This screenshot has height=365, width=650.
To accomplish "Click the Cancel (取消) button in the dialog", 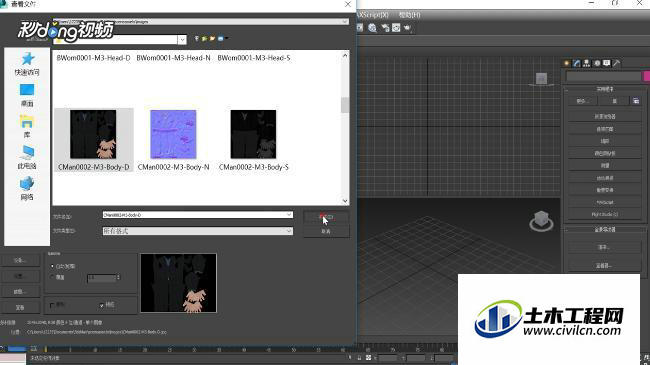I will (326, 231).
